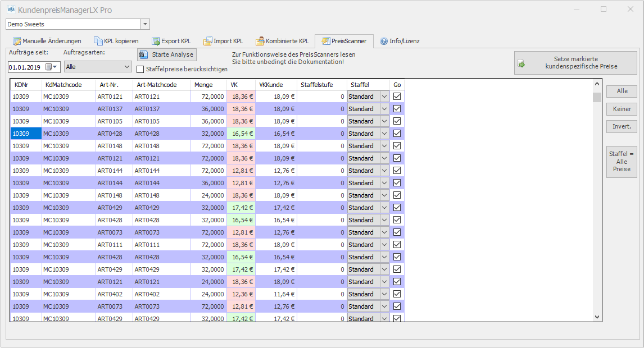Click the Info/Lizenz help icon

(384, 41)
